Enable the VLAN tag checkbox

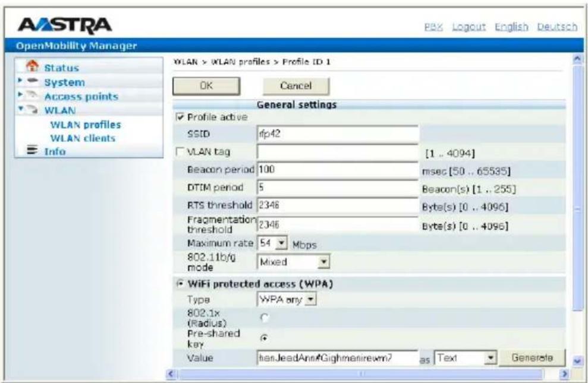180,151
